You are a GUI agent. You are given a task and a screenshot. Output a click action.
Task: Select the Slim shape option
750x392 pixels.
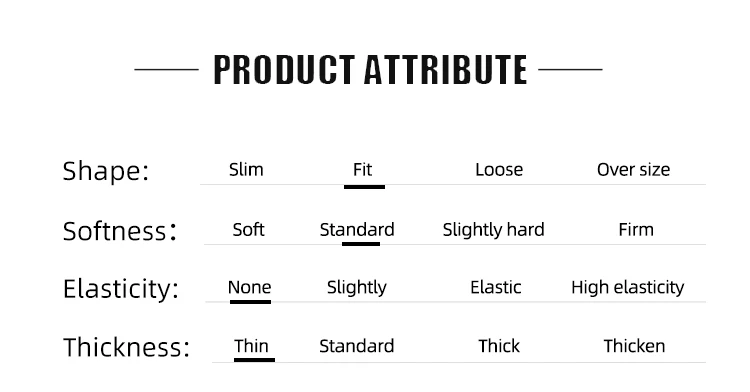click(246, 170)
